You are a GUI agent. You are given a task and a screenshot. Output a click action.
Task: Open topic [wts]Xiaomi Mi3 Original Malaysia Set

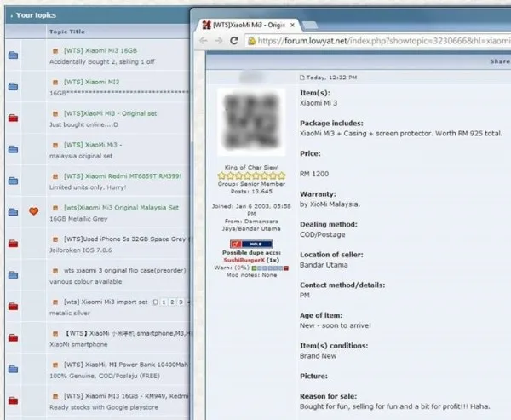click(121, 208)
